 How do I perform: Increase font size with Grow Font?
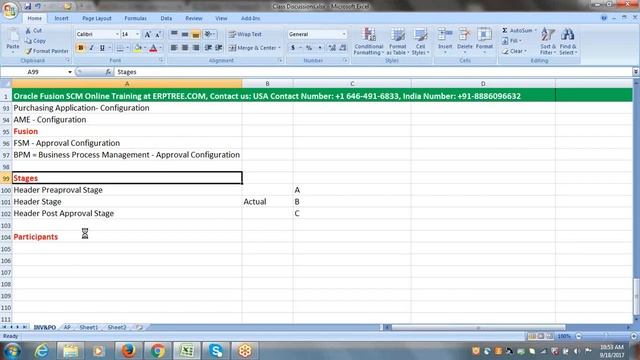(x=148, y=34)
